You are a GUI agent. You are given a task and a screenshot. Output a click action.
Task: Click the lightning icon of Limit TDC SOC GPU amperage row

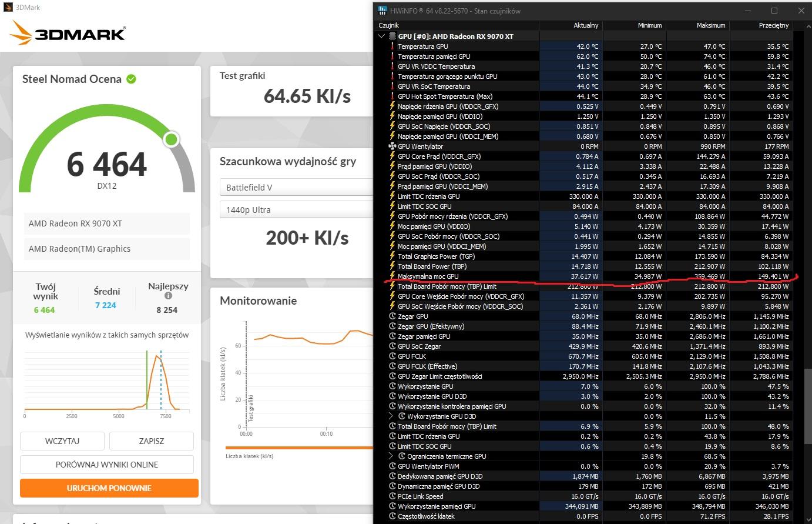[392, 206]
